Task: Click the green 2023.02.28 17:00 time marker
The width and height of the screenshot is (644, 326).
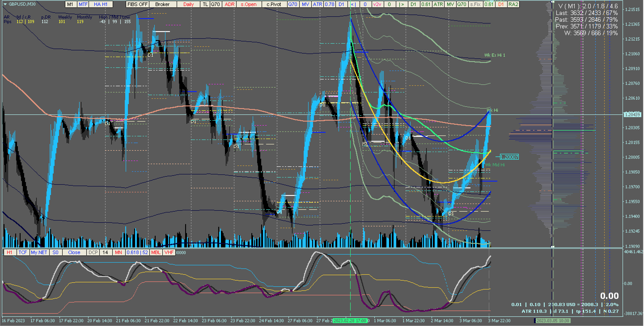Action: pos(350,320)
